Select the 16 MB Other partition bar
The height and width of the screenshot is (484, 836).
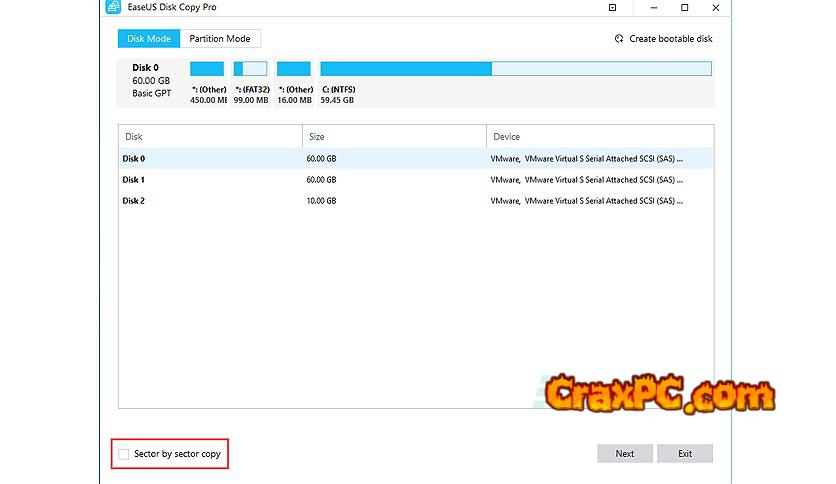[294, 69]
